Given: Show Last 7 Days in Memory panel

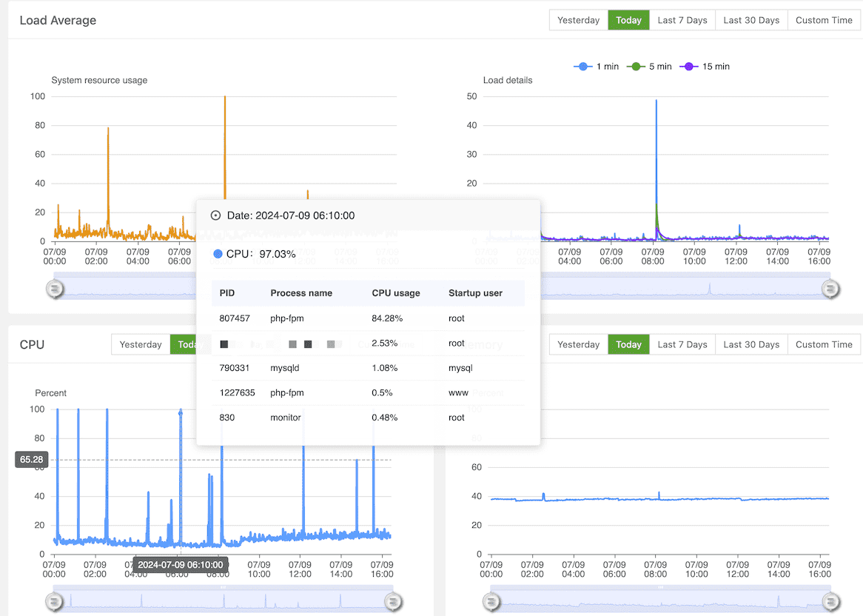Looking at the screenshot, I should [x=682, y=344].
